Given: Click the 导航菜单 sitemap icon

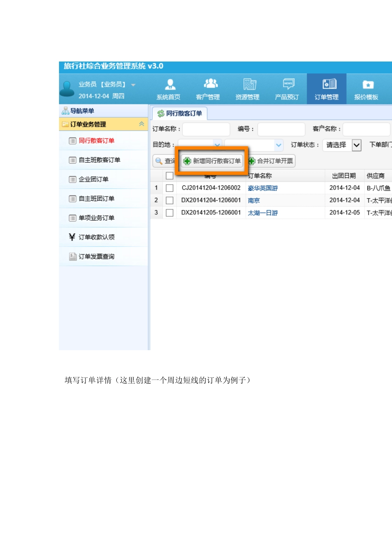Looking at the screenshot, I should [65, 111].
